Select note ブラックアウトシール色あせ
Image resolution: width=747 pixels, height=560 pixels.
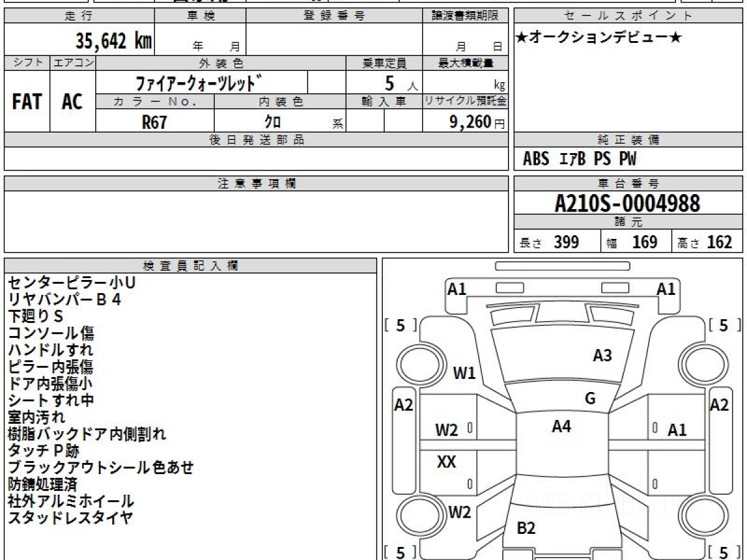tap(101, 468)
